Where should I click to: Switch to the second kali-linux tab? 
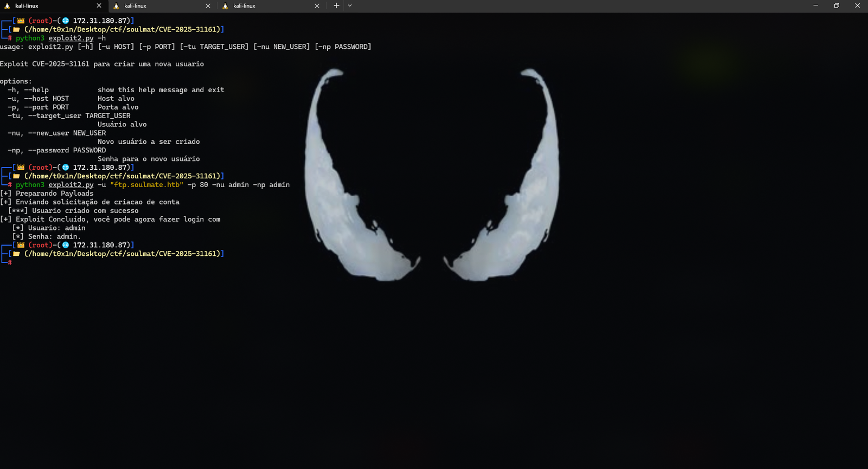[x=163, y=6]
